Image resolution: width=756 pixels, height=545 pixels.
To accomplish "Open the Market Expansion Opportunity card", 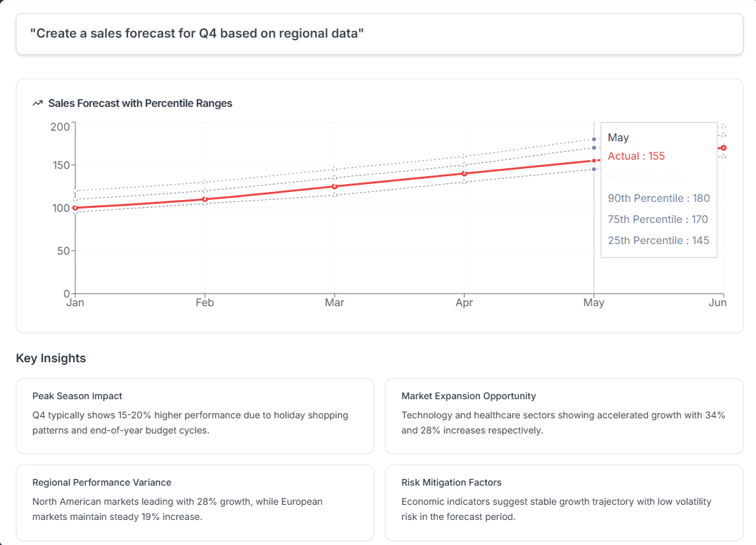I will 563,416.
